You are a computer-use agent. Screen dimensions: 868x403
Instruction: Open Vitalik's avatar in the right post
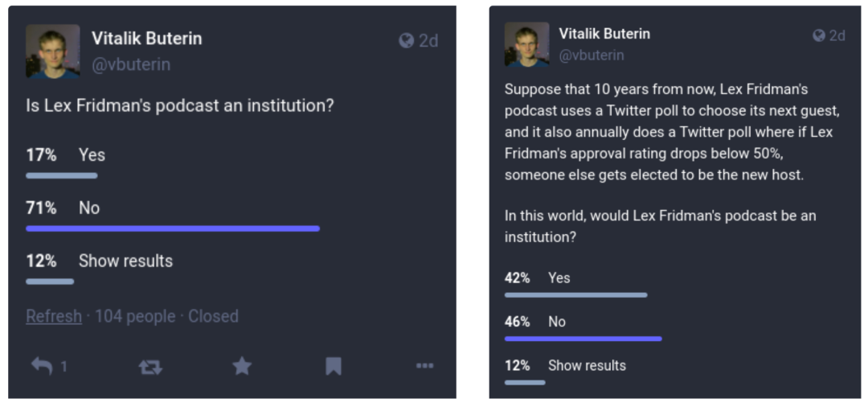(x=526, y=44)
